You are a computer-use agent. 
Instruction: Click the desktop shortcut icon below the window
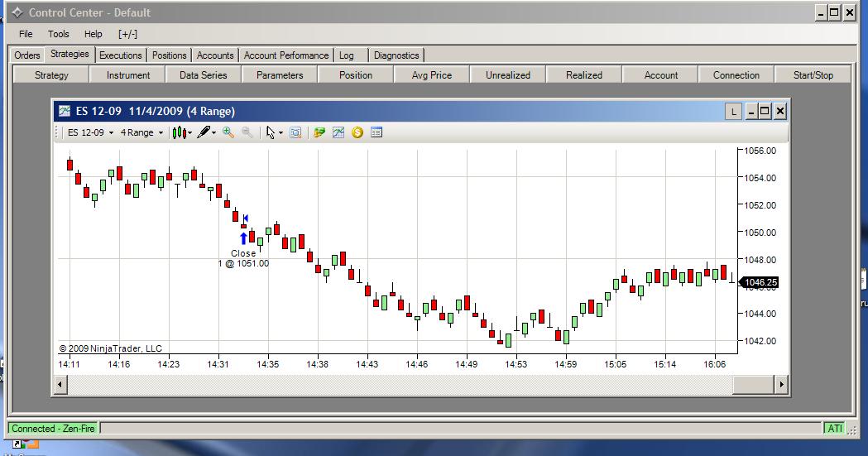26,444
